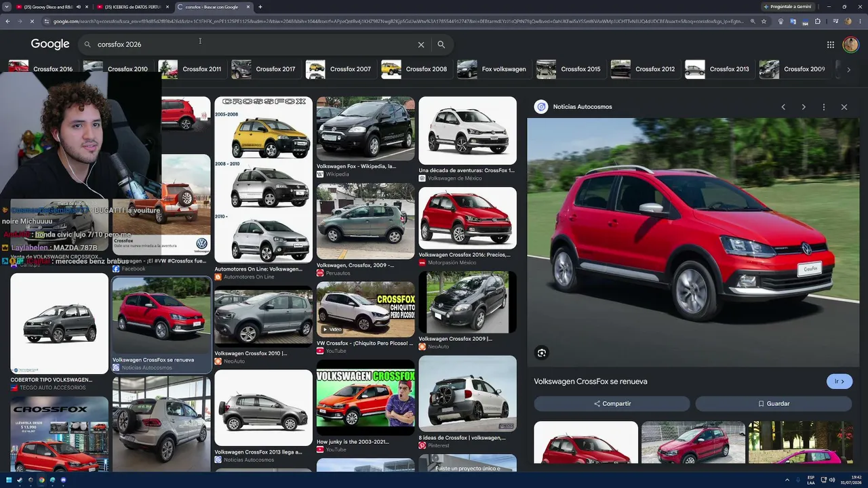This screenshot has height=488, width=868.
Task: Open the Google apps grid
Action: tap(830, 45)
